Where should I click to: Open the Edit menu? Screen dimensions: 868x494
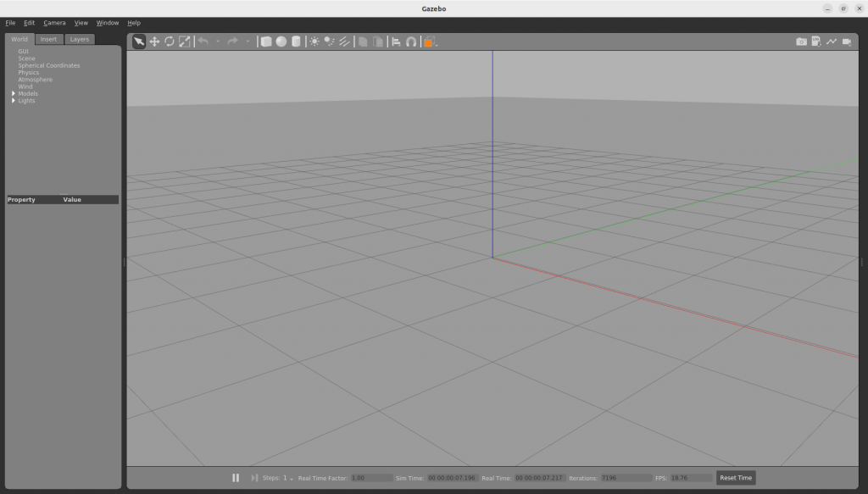pos(29,23)
